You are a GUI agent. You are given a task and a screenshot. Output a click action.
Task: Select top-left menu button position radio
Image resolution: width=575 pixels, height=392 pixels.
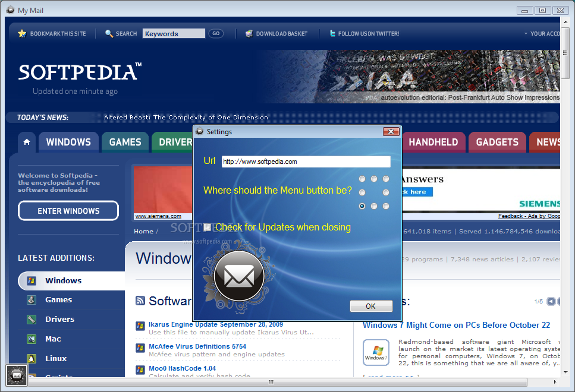[x=362, y=179]
